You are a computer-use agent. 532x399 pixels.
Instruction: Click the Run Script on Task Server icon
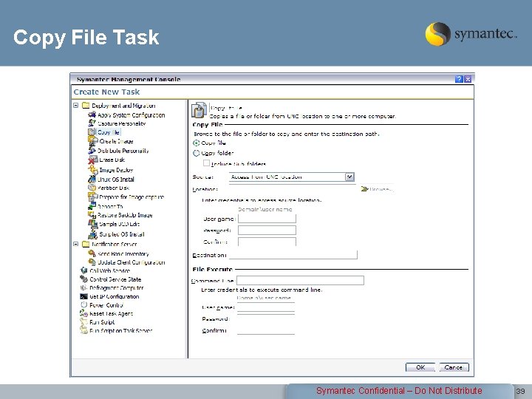[x=83, y=330]
